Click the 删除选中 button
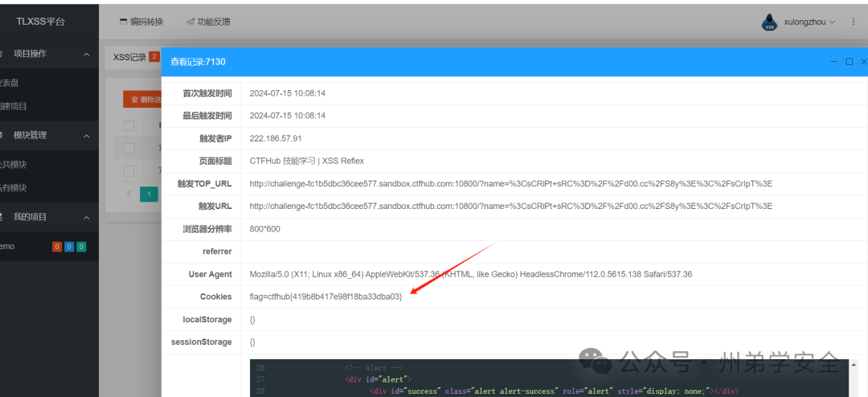This screenshot has width=868, height=397. click(142, 100)
